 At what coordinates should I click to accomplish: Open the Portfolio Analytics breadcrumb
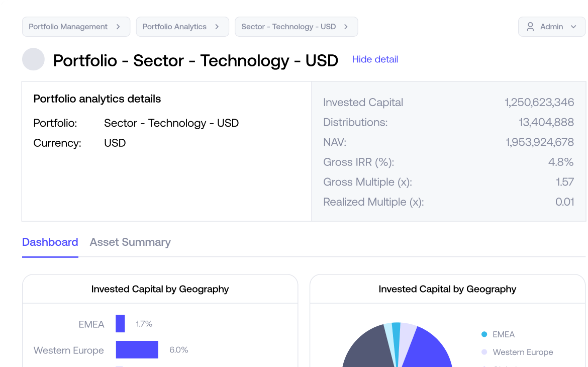182,27
